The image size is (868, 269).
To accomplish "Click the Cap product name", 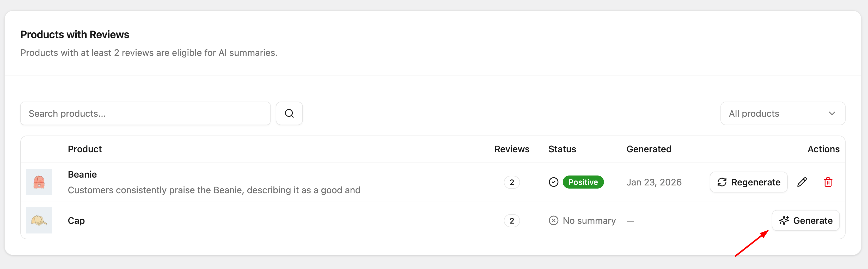I will click(76, 221).
